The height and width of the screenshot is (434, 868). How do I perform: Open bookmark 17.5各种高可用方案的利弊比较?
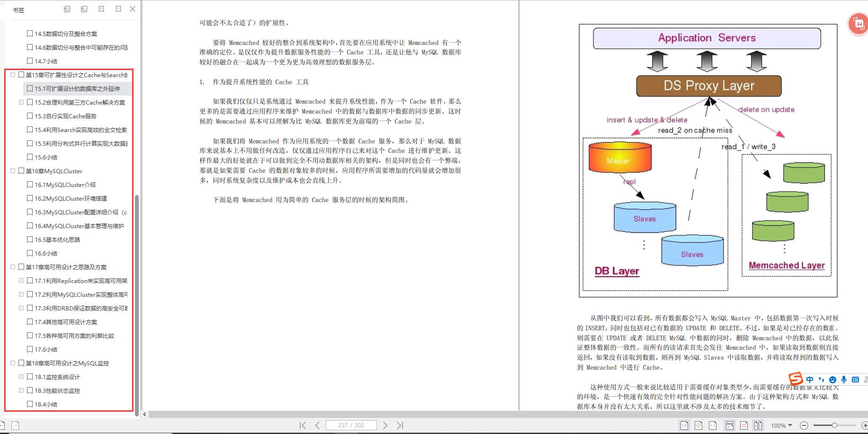click(x=74, y=336)
